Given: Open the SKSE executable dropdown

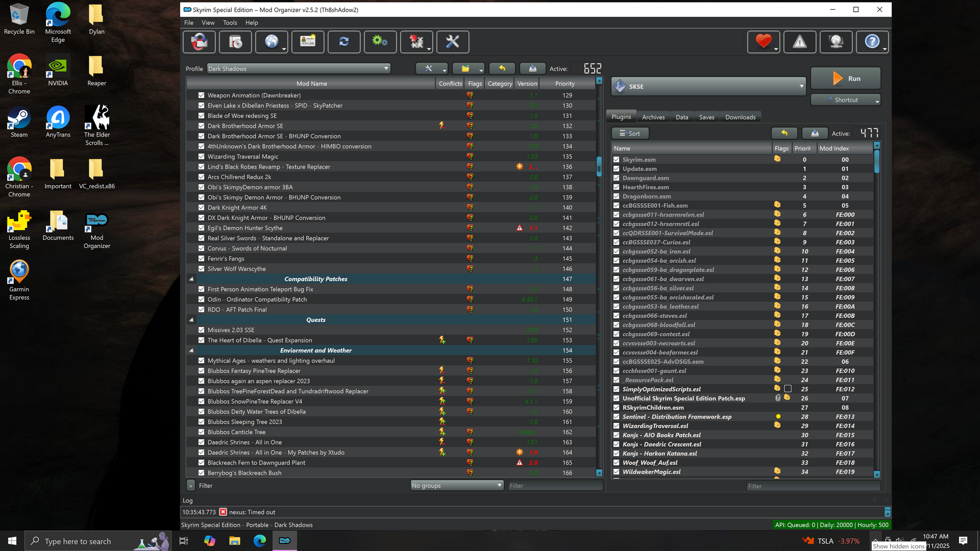Looking at the screenshot, I should pyautogui.click(x=708, y=86).
